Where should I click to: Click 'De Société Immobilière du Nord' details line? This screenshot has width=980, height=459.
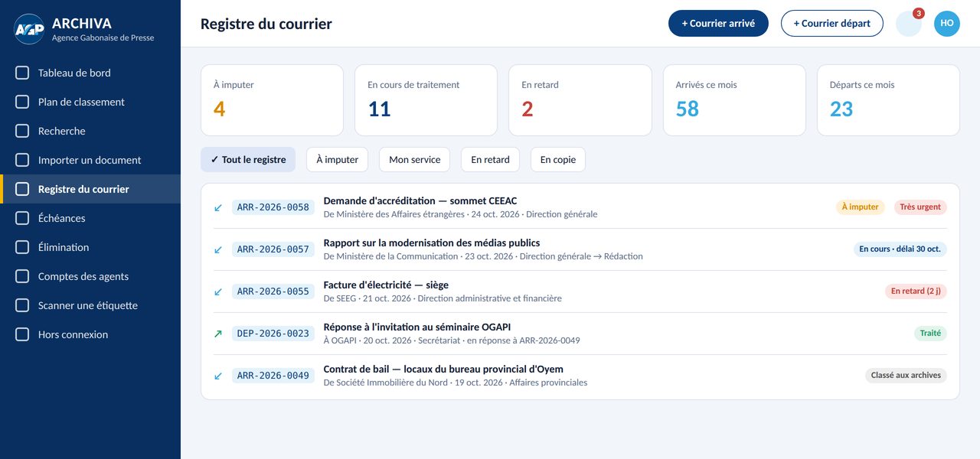[x=456, y=382]
